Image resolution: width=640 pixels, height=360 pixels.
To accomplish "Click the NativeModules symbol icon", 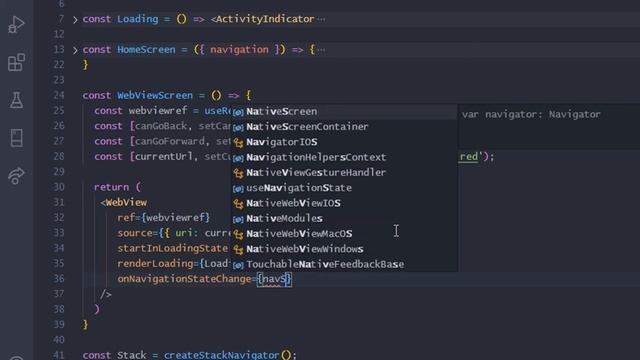I will pos(238,219).
